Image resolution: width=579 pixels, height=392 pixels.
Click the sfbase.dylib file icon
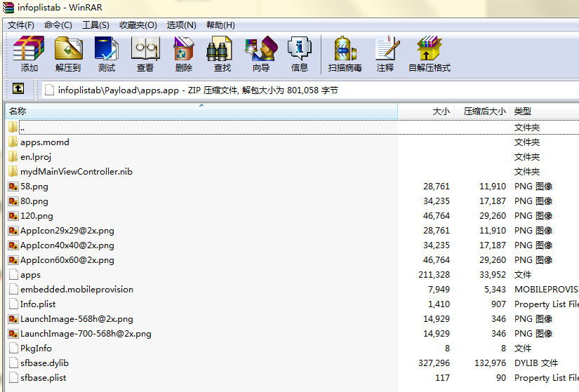click(x=13, y=363)
